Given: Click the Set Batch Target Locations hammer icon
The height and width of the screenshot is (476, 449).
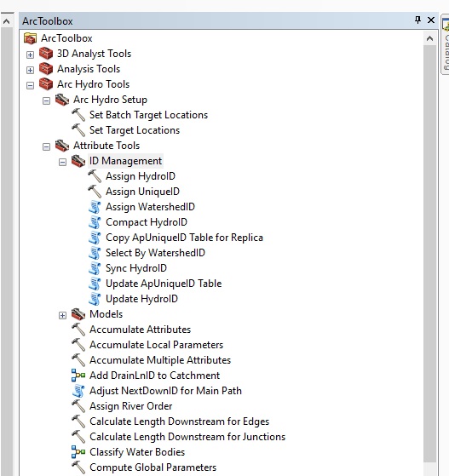Looking at the screenshot, I should (x=78, y=115).
